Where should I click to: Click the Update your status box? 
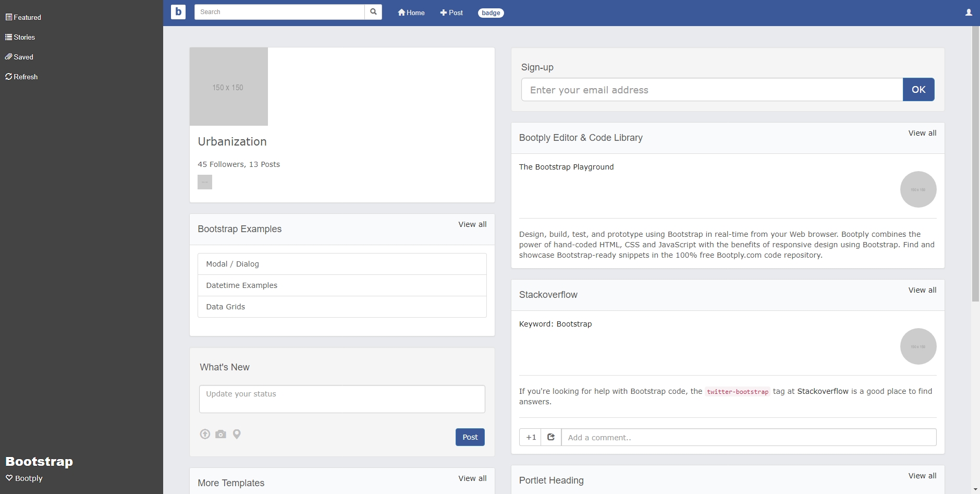342,399
